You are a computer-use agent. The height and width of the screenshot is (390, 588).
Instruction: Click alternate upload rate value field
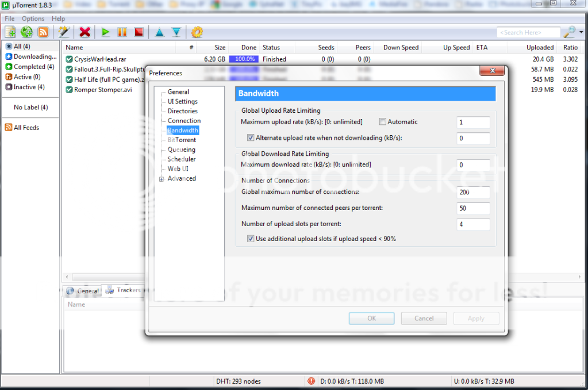pos(473,138)
